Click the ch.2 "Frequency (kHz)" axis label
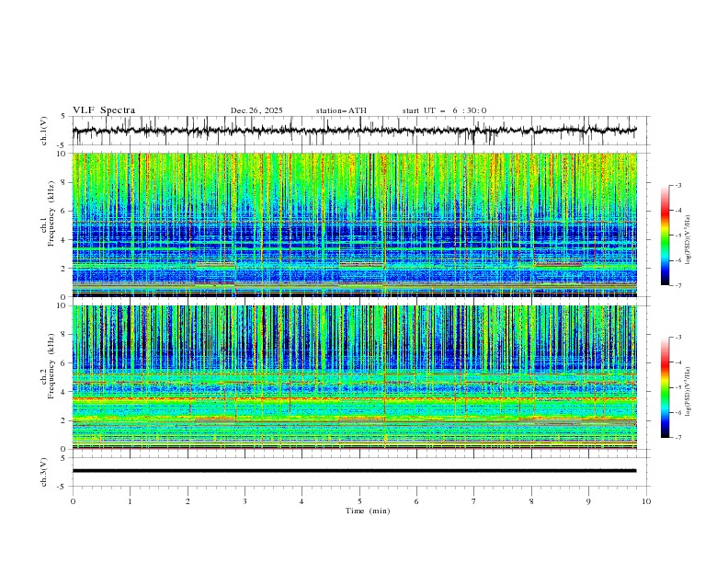The image size is (728, 563). click(51, 366)
